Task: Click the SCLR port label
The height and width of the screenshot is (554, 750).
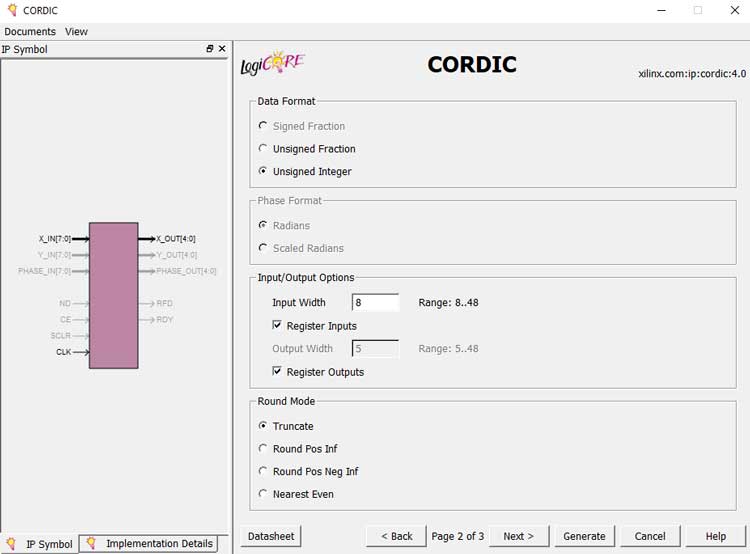Action: point(60,336)
